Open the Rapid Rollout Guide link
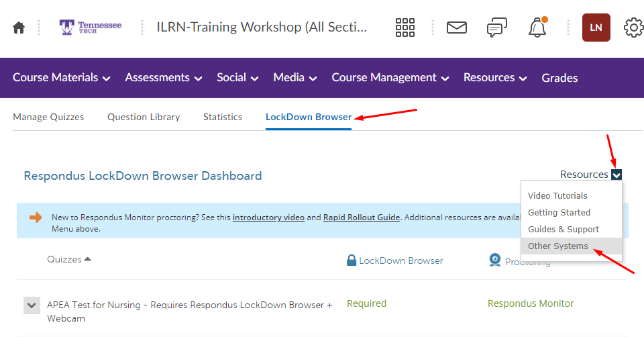 pyautogui.click(x=362, y=218)
